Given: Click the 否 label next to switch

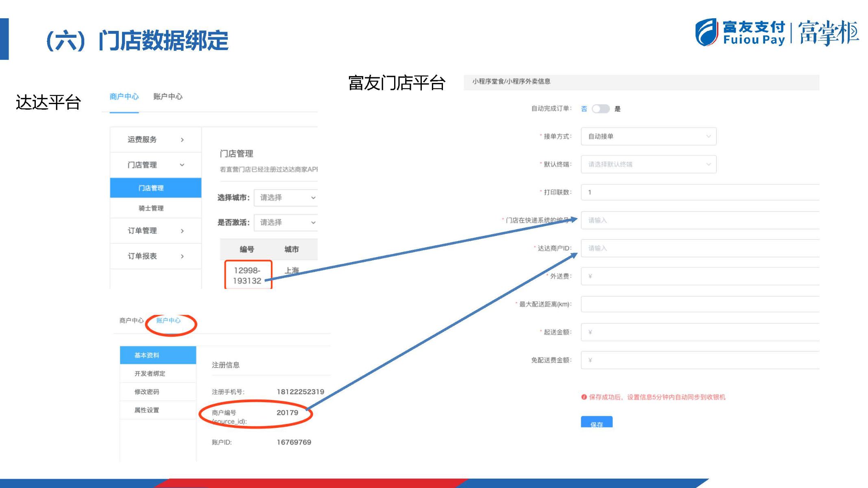Looking at the screenshot, I should click(x=584, y=109).
